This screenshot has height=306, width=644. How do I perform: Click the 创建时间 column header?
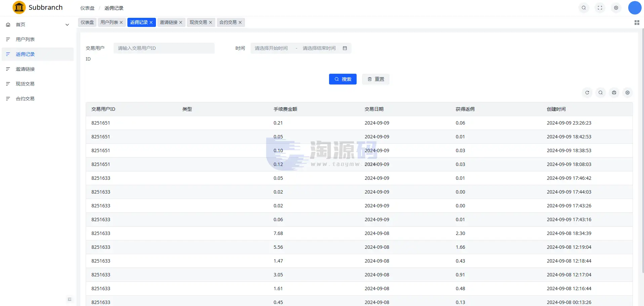[x=556, y=109]
